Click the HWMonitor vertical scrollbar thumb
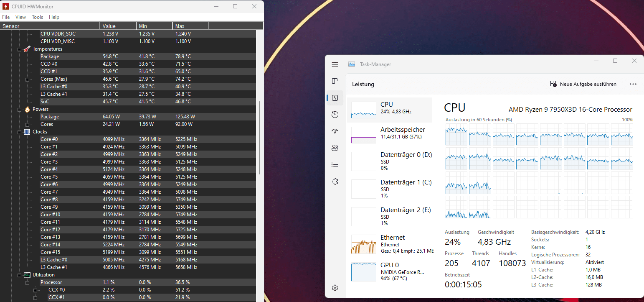The image size is (644, 302). [x=259, y=138]
